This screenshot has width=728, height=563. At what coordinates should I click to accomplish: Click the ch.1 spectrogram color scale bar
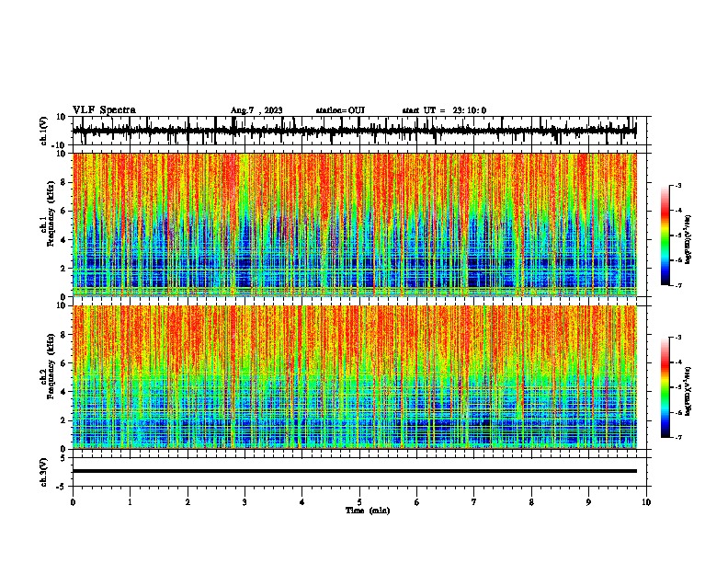[x=665, y=236]
